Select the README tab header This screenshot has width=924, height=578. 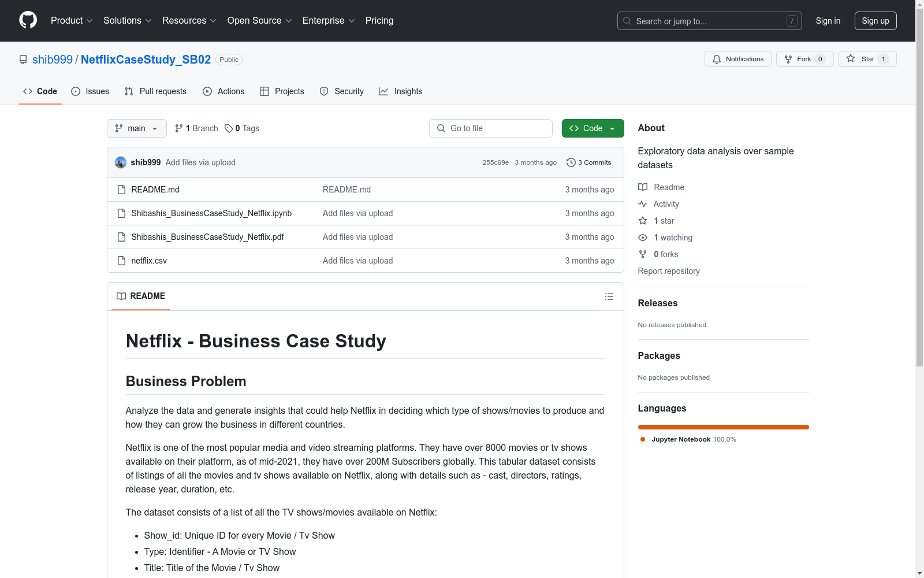141,296
